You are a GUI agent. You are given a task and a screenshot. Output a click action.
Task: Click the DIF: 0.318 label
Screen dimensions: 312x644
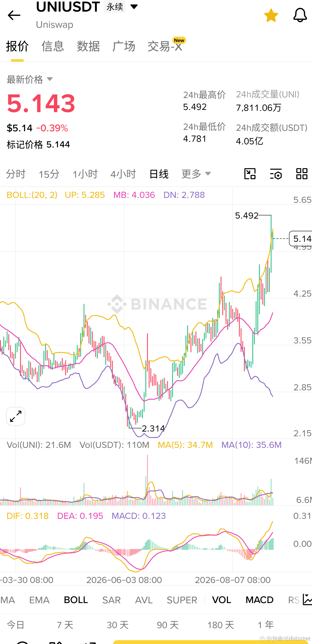point(28,516)
